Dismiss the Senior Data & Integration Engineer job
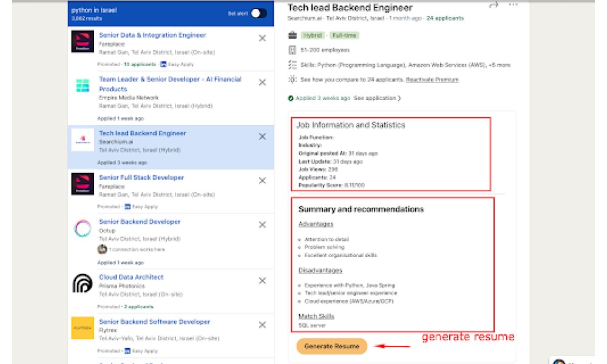Screen dimensions: 607x364 [x=262, y=38]
